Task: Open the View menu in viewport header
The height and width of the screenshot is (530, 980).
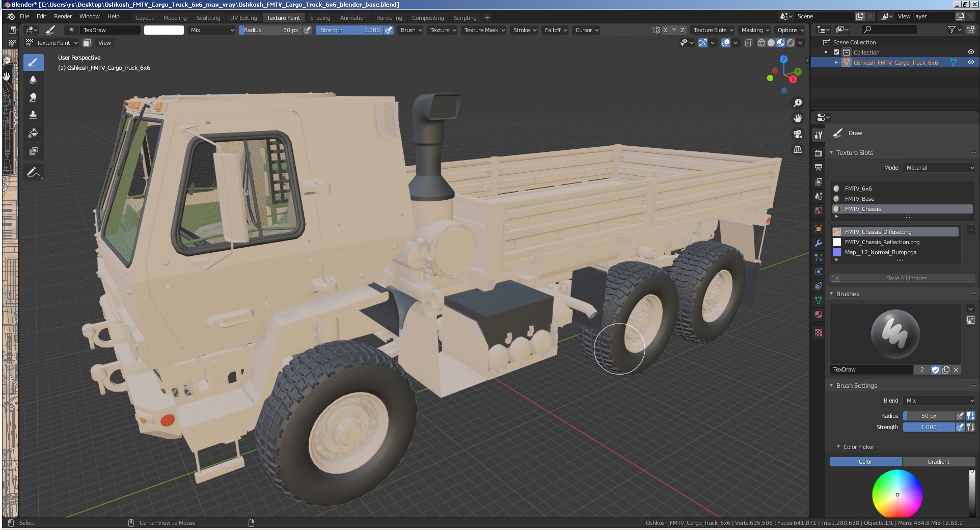Action: (x=104, y=43)
